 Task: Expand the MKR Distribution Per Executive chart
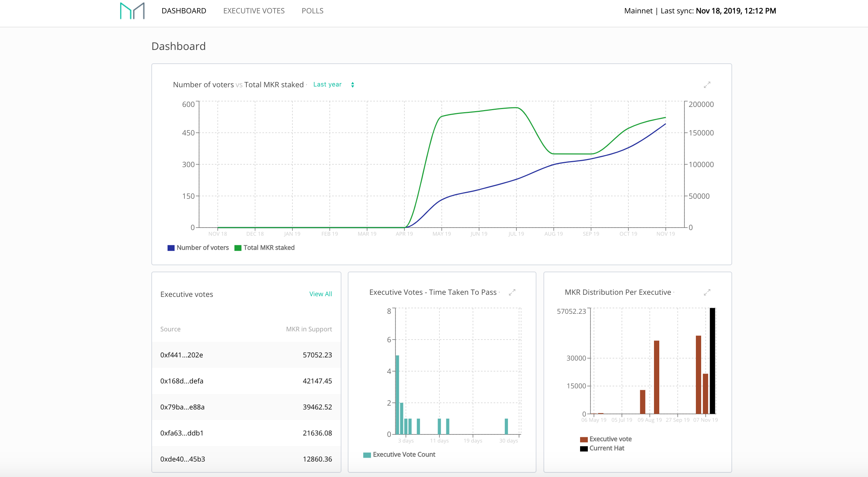707,292
